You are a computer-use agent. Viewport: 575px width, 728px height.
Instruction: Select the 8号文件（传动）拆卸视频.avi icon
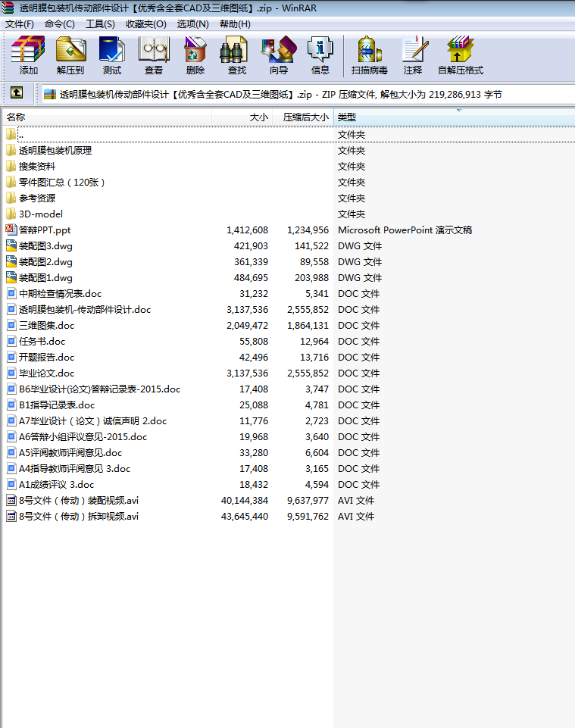[x=11, y=516]
